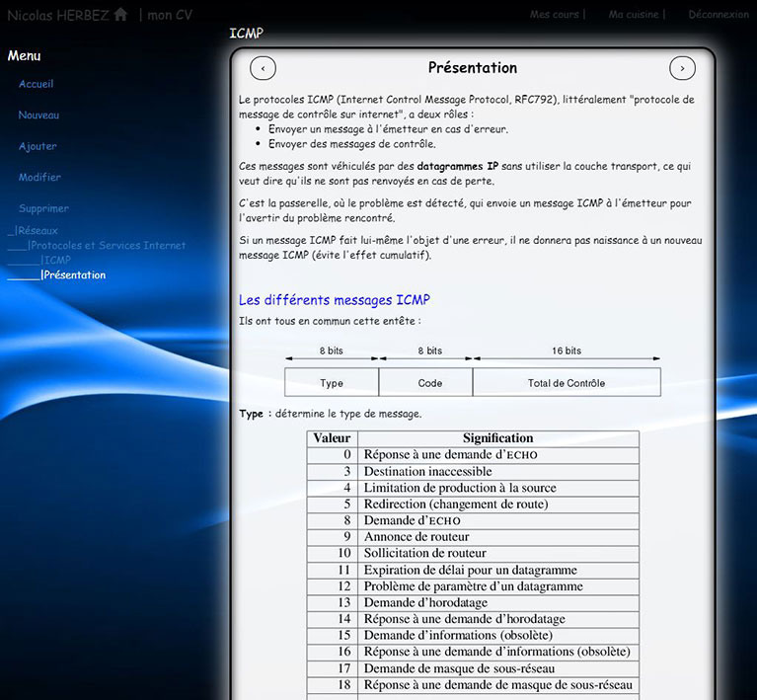
Task: Click table row Demande d'horodatage
Action: point(473,603)
